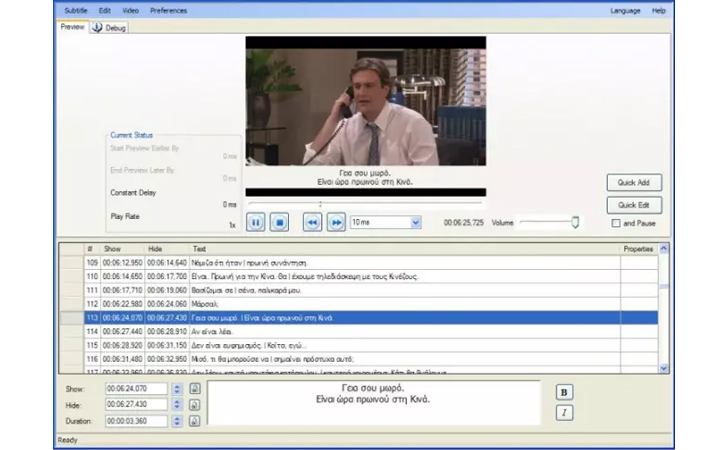Click lock icon next to Show time
This screenshot has height=450, width=728.
(195, 389)
